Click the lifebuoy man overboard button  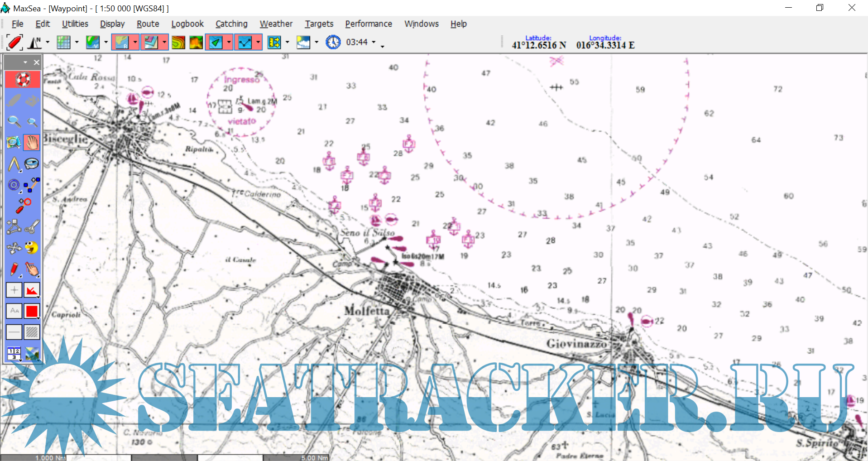22,79
